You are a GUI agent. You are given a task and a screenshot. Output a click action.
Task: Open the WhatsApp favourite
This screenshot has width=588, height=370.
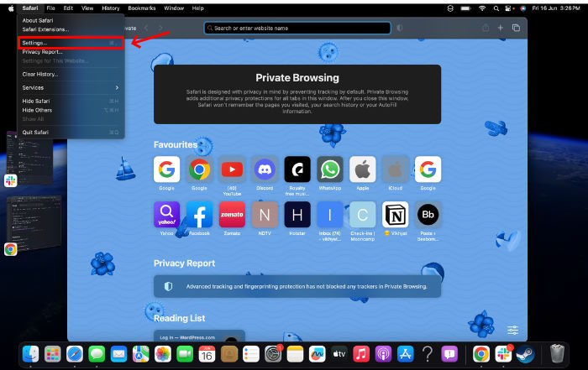click(x=330, y=169)
